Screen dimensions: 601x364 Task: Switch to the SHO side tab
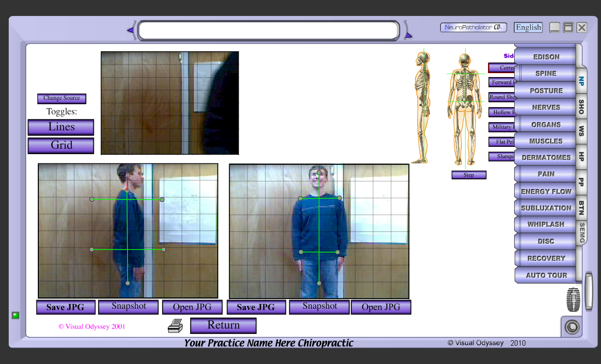(581, 107)
